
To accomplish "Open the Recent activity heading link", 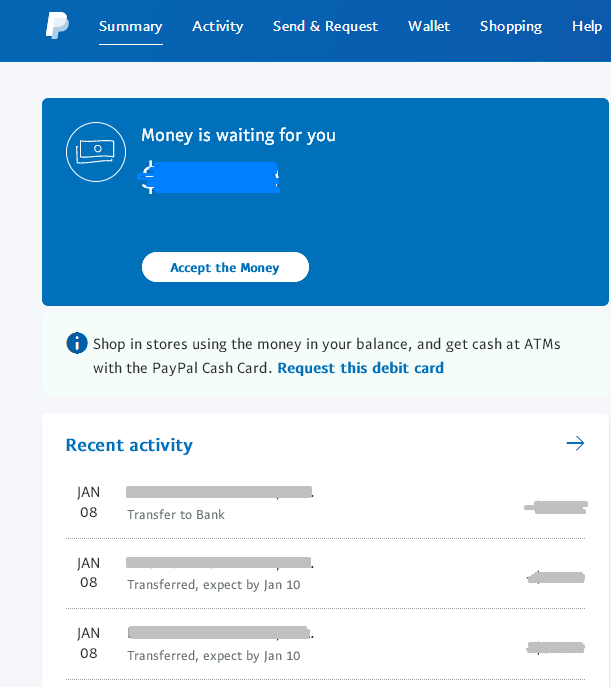I will 129,445.
